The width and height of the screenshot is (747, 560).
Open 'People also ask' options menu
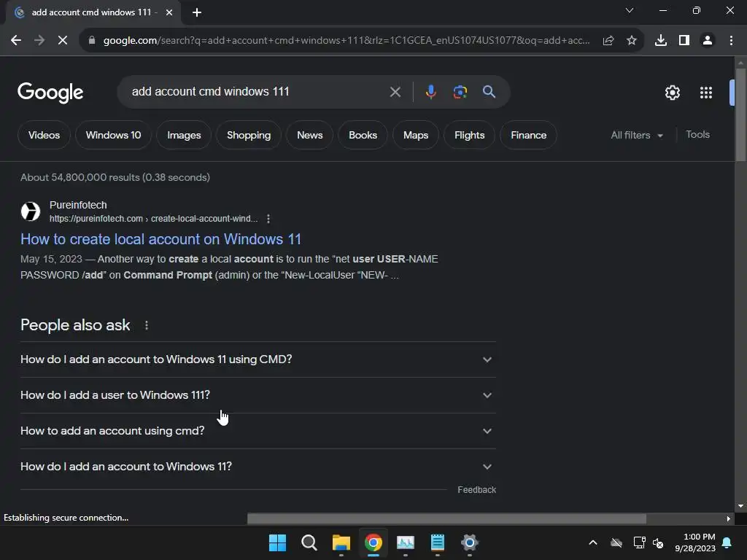(x=146, y=325)
